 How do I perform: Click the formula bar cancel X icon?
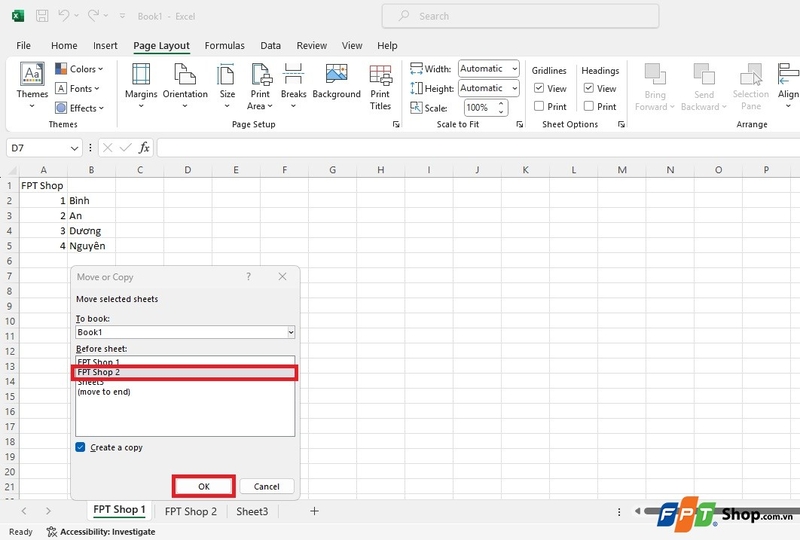[x=107, y=148]
